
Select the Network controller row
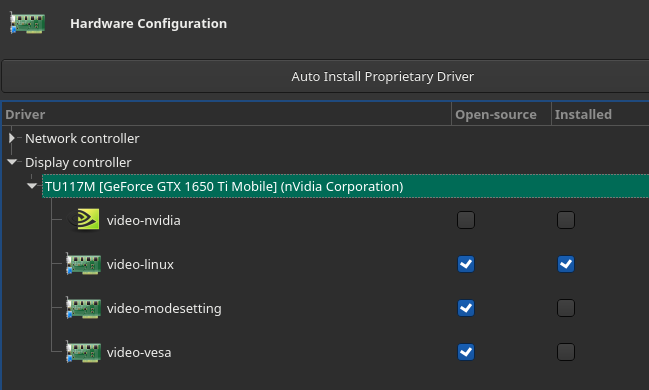[x=82, y=138]
